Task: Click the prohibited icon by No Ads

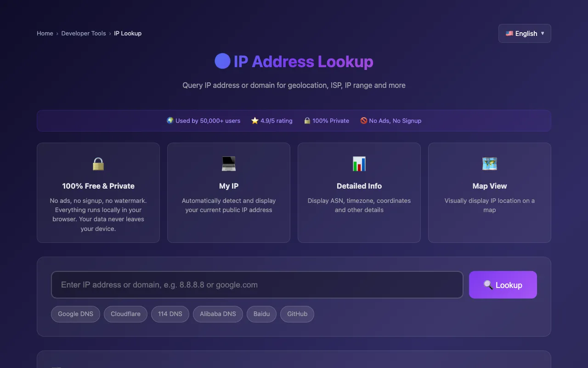Action: [364, 121]
